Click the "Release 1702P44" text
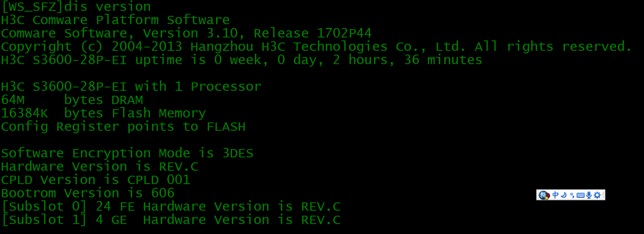644x234 pixels. pyautogui.click(x=313, y=33)
